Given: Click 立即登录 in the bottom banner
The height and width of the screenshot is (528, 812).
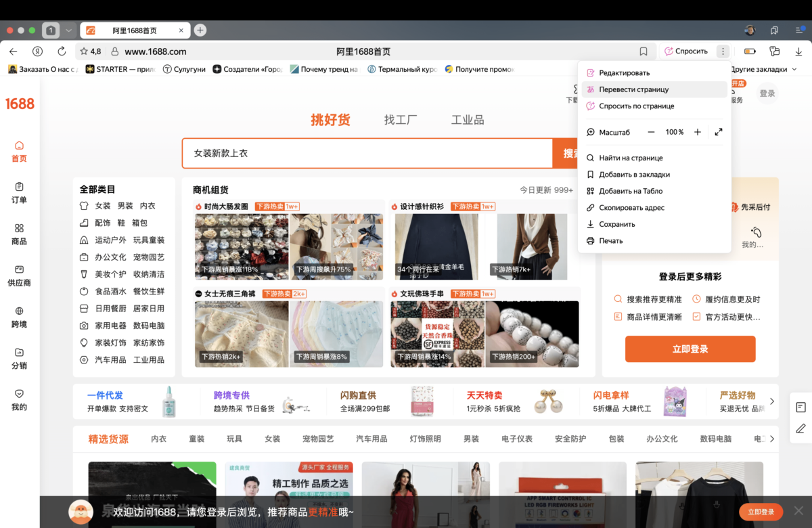Looking at the screenshot, I should coord(761,512).
